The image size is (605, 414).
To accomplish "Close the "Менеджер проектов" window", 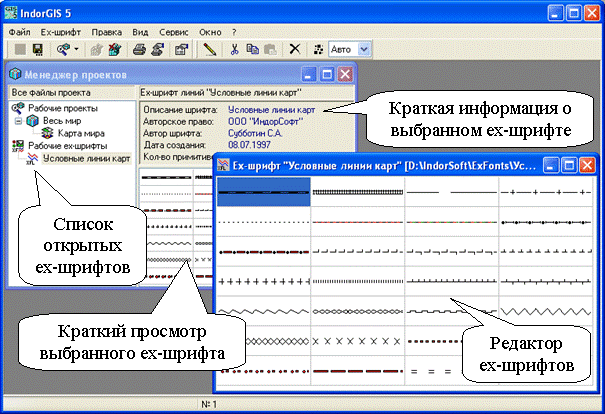I will point(345,74).
